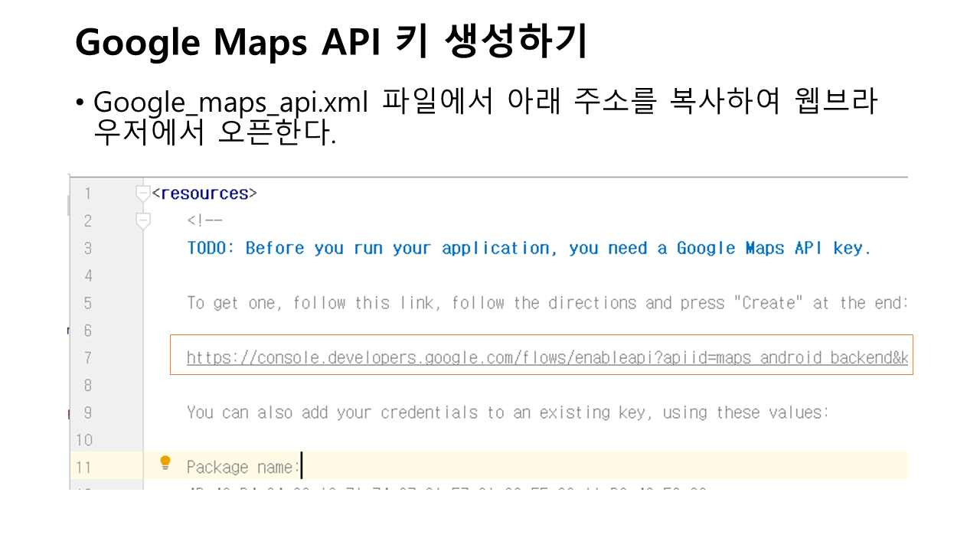Place cursor after 'Package name:' text
980x551 pixels.
click(302, 467)
